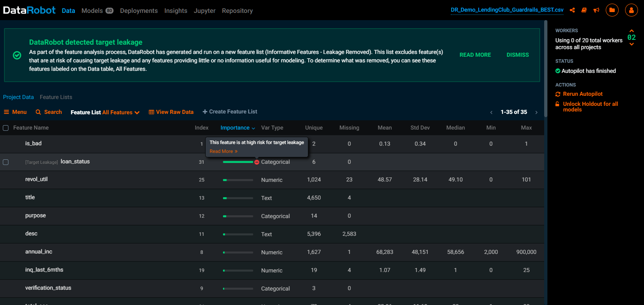Select the Feature Lists sub-tab
This screenshot has height=305, width=644.
[x=56, y=97]
